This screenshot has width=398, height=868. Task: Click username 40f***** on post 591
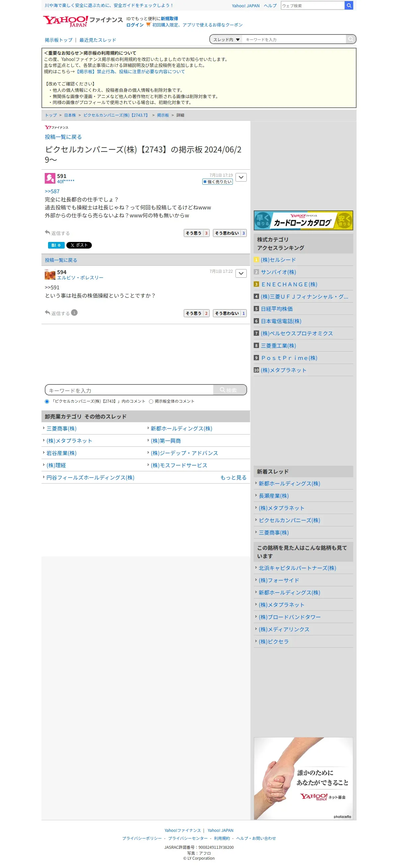click(66, 182)
